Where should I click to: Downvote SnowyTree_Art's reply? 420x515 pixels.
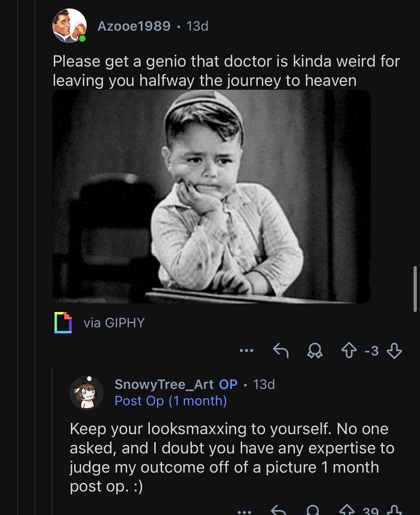[x=394, y=511]
